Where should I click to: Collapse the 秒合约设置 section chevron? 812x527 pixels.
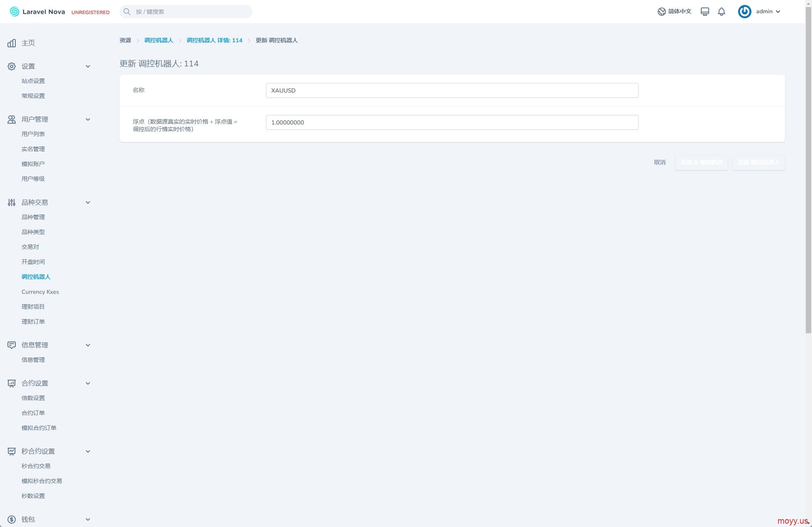coord(88,451)
